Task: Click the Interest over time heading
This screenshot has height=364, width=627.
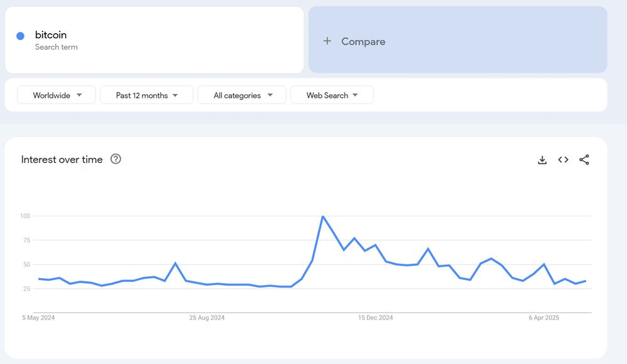Action: click(x=62, y=159)
